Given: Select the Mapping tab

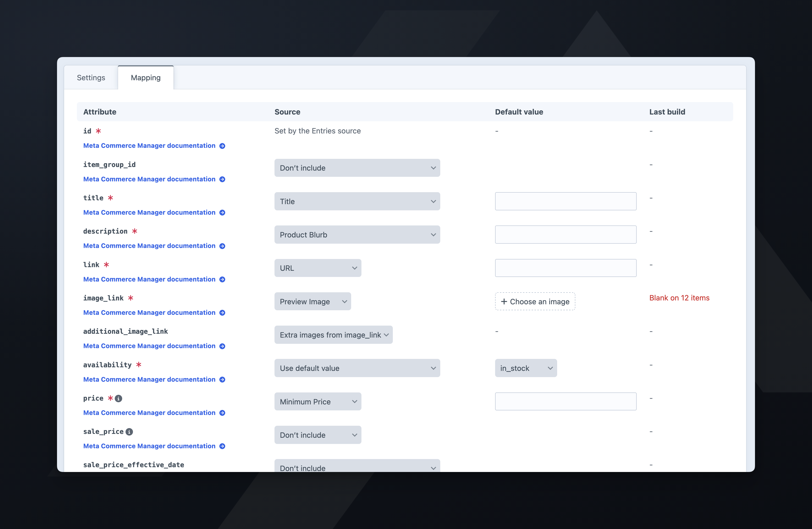Looking at the screenshot, I should (146, 78).
